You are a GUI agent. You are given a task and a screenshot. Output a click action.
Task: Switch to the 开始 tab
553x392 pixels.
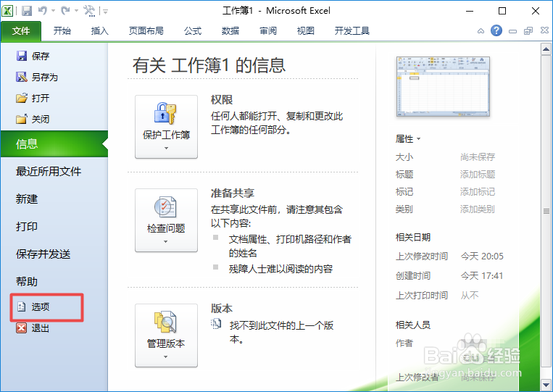[x=62, y=31]
